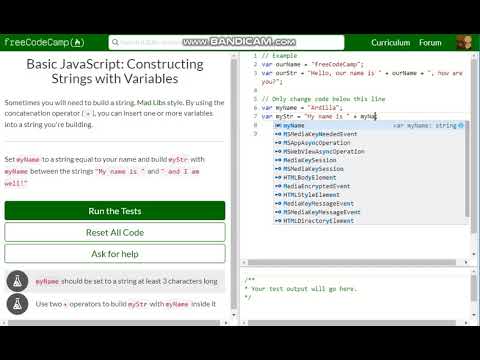Click code line var ourName = "freeCodeCamp"
Viewport: 480px width, 360px height.
[x=312, y=64]
